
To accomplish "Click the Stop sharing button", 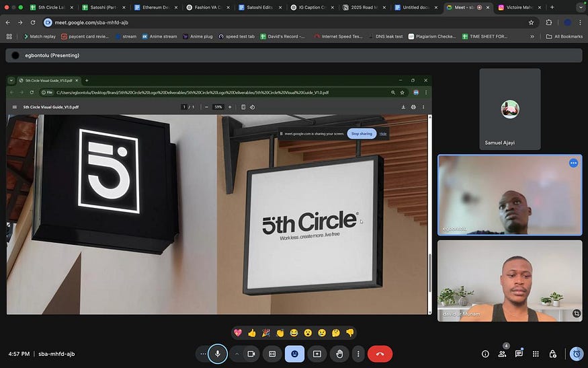I will (x=362, y=134).
